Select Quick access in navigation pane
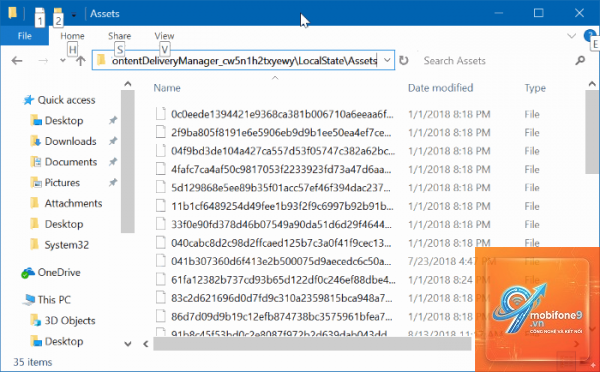 [x=66, y=100]
